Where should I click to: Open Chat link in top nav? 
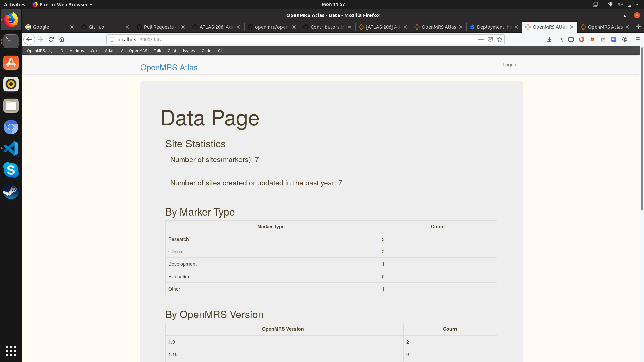point(172,51)
